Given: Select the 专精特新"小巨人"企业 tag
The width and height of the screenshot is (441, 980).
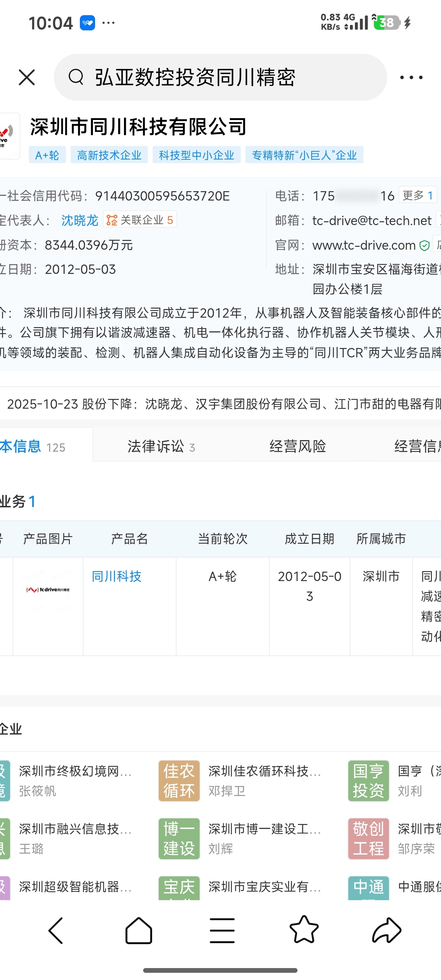Looking at the screenshot, I should [304, 155].
